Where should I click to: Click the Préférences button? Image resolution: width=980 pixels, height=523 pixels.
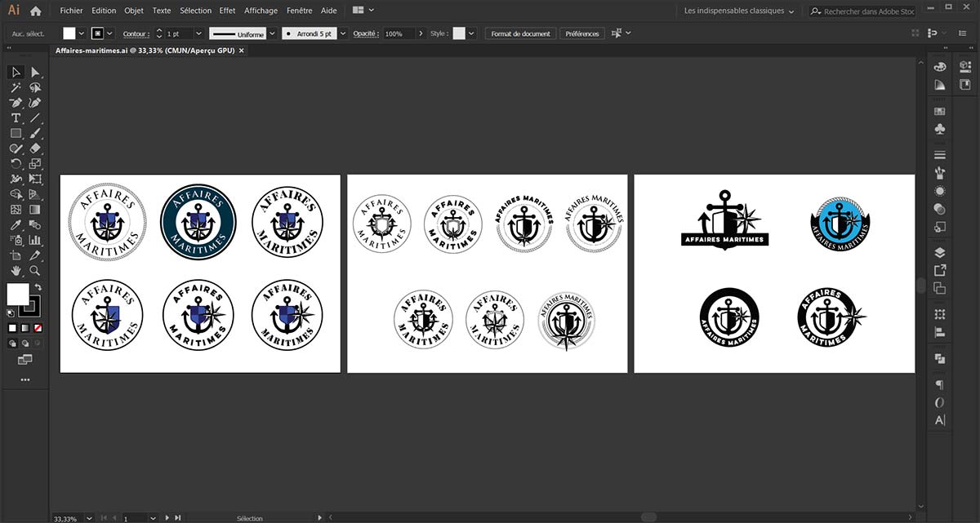coord(582,33)
